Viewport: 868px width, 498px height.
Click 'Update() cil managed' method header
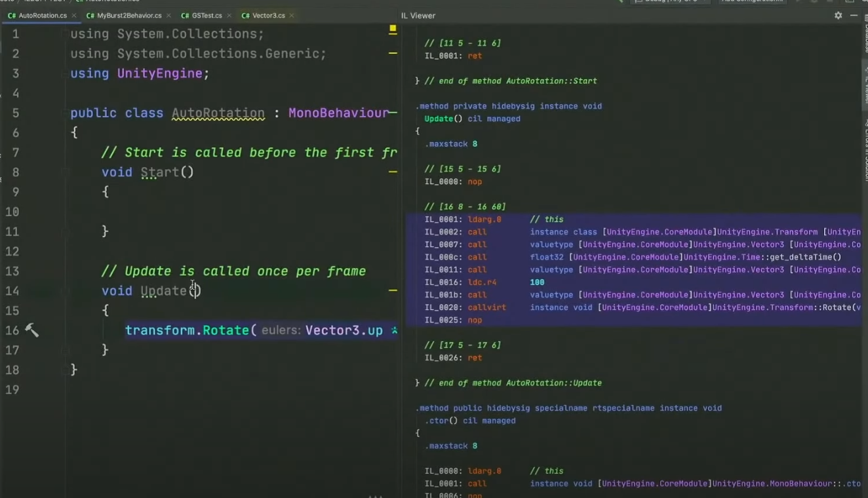pos(472,119)
